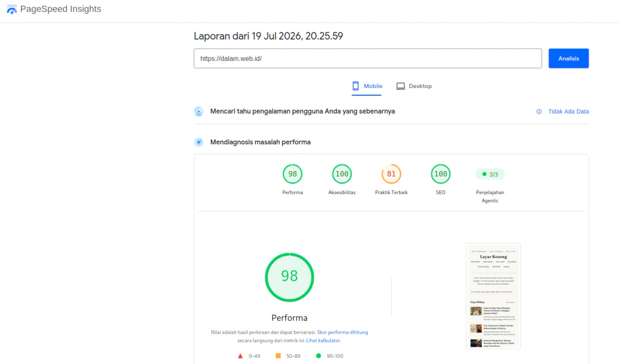Image resolution: width=619 pixels, height=364 pixels.
Task: Click the orange square 50–89 legend icon
Action: point(278,356)
